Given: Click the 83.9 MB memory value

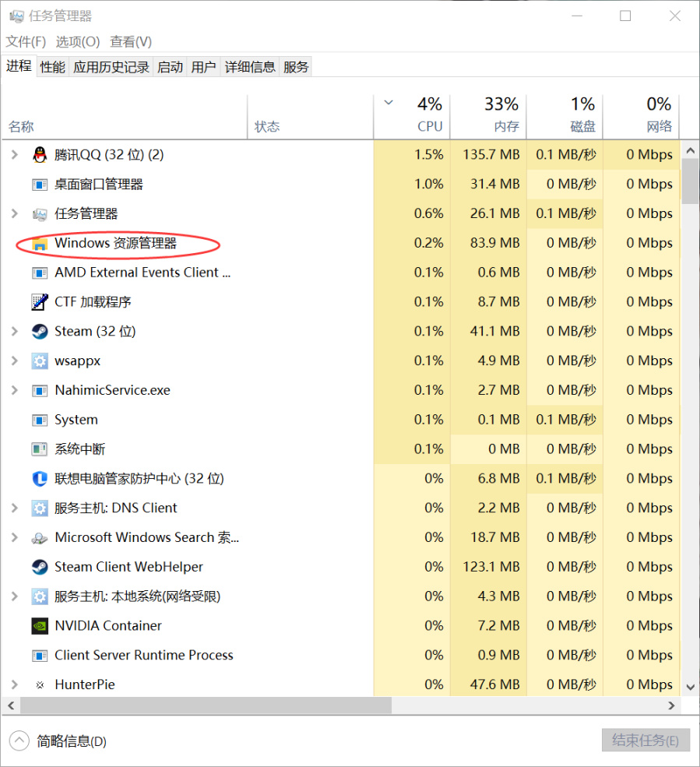Looking at the screenshot, I should [495, 243].
